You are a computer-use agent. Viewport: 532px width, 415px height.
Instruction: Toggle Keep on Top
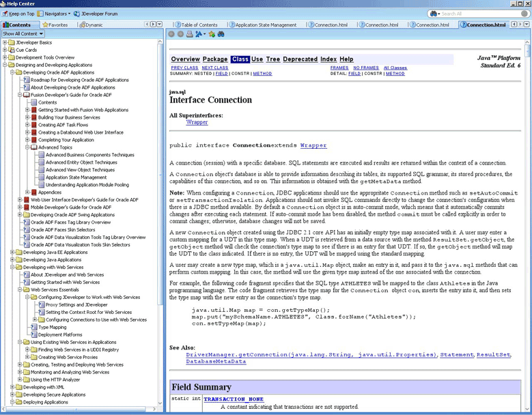tap(22, 14)
